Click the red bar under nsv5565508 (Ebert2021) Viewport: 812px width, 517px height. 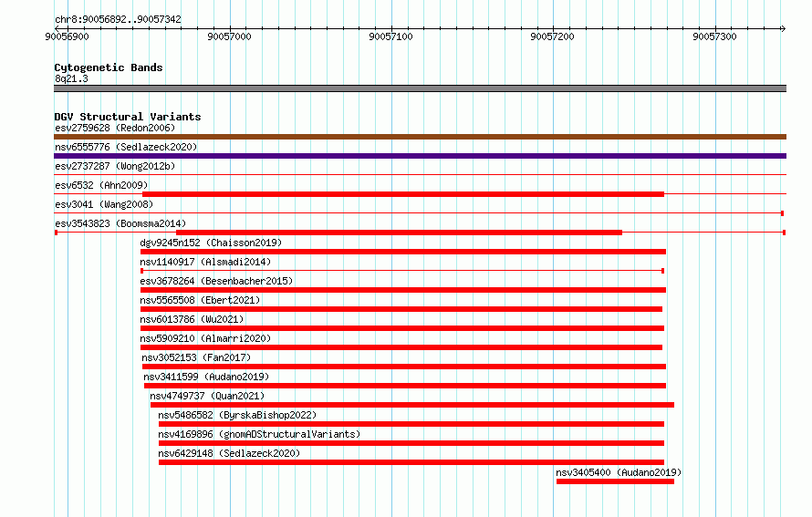[401, 309]
